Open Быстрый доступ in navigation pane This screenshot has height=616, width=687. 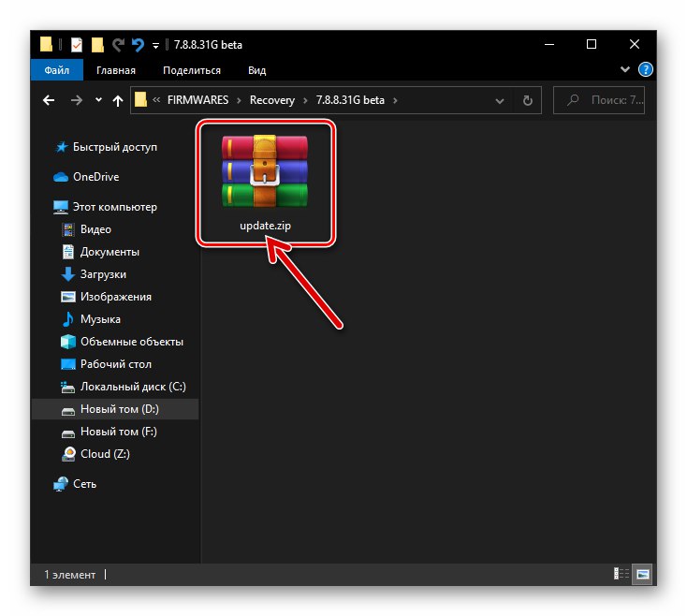115,147
